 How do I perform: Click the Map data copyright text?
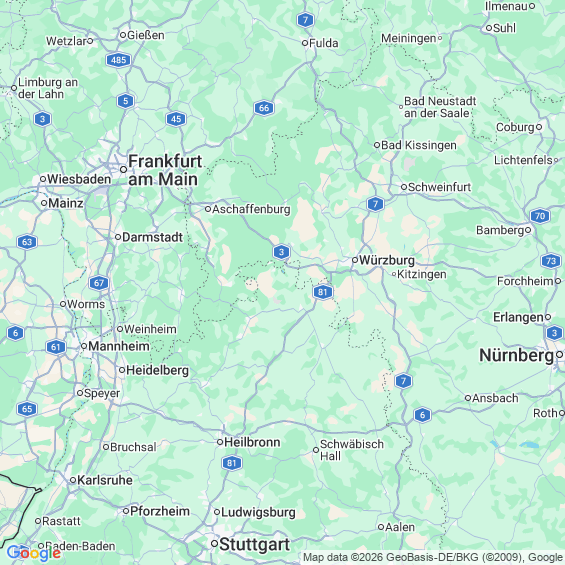(x=433, y=557)
